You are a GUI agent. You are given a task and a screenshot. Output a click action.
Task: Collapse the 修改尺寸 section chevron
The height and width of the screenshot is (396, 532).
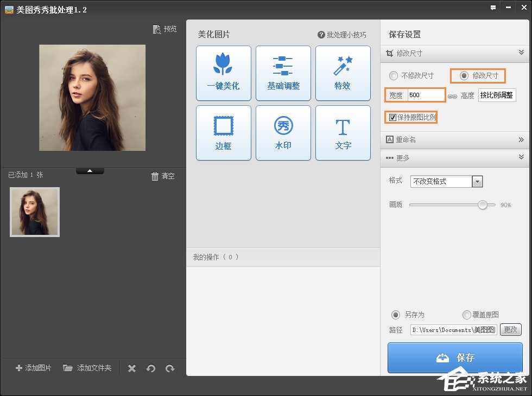tap(522, 53)
